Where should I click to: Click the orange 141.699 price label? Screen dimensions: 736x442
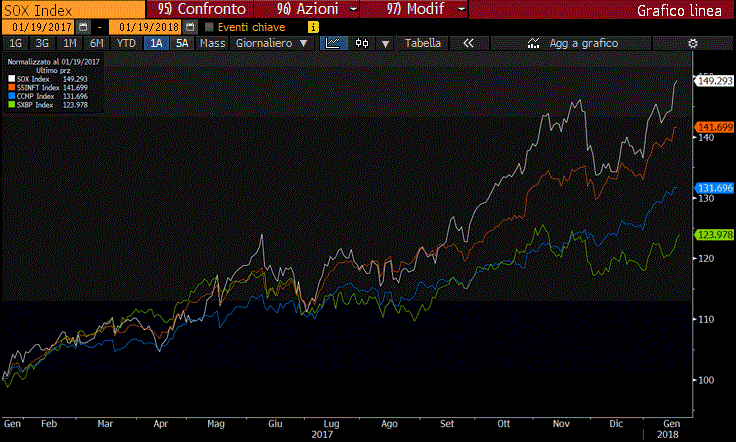pyautogui.click(x=715, y=127)
